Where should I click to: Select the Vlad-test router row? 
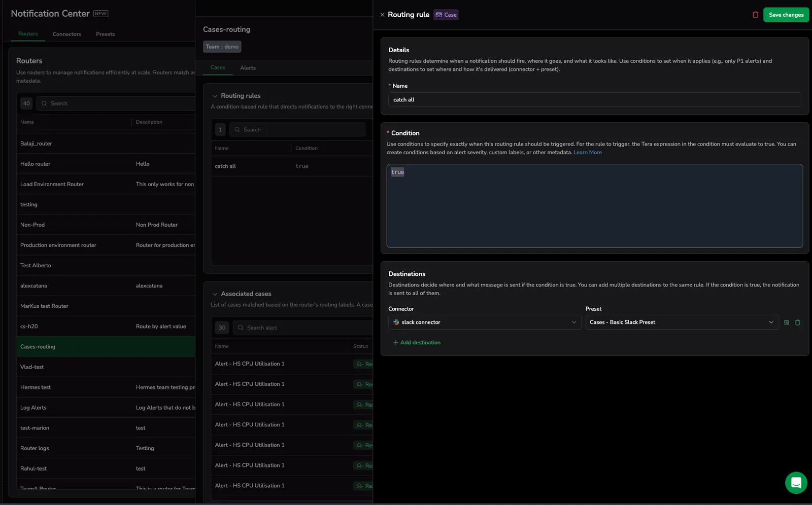(x=106, y=367)
